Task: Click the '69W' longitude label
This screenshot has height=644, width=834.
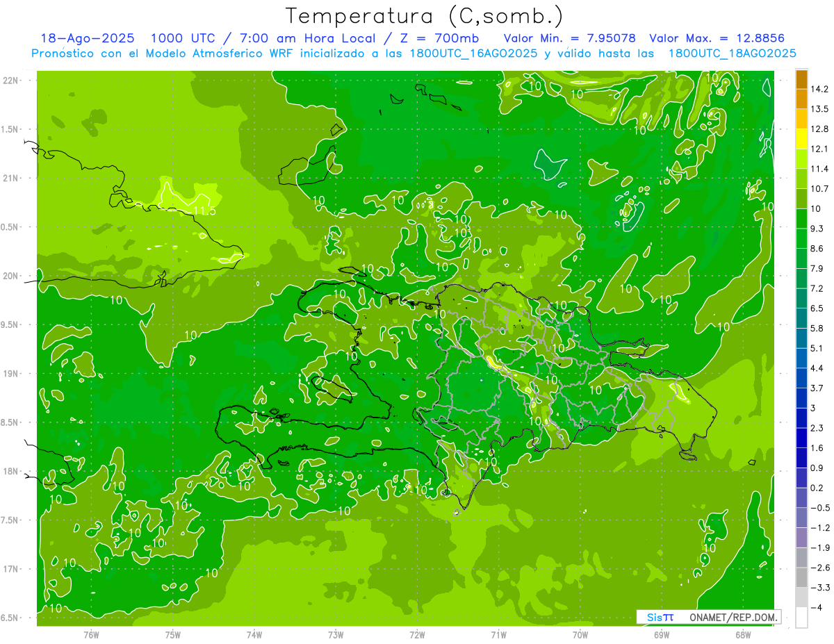Action: point(662,634)
